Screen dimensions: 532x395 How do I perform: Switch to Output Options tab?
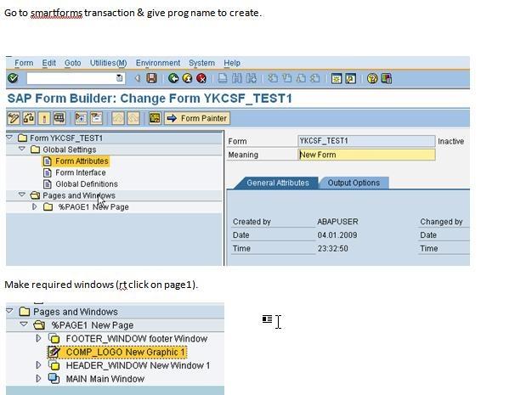[x=354, y=183]
